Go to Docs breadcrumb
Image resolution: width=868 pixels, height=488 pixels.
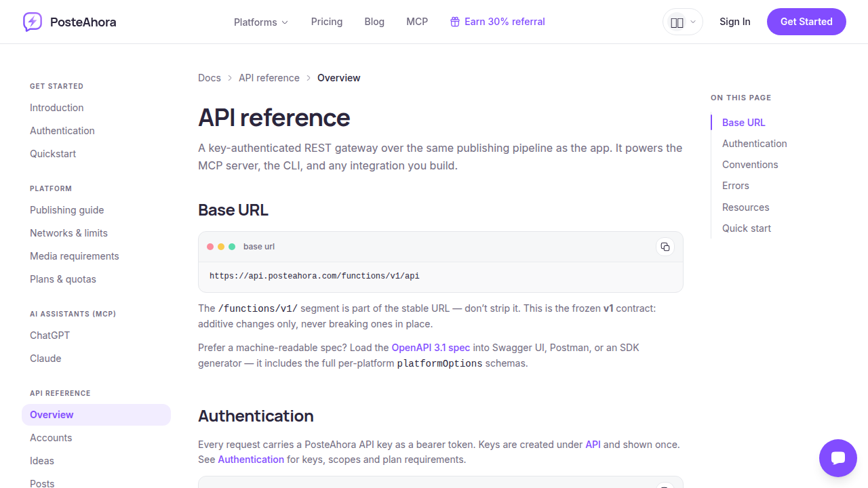[210, 78]
